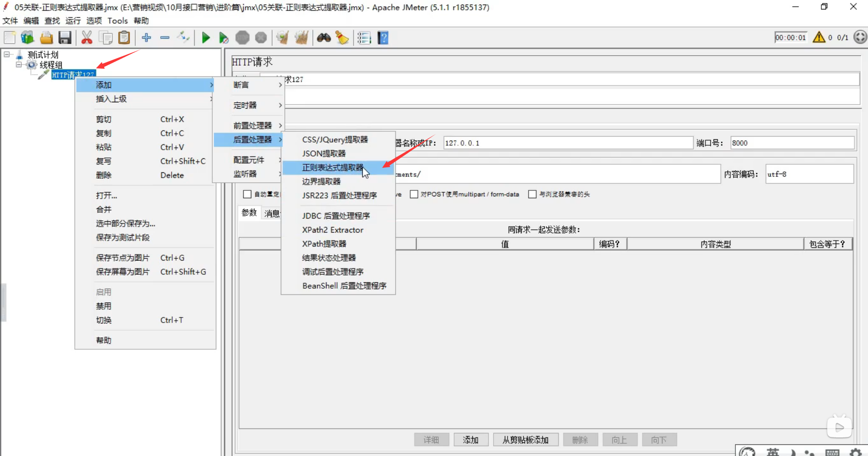
Task: Choose JSON提取器 from the submenu
Action: click(338, 153)
